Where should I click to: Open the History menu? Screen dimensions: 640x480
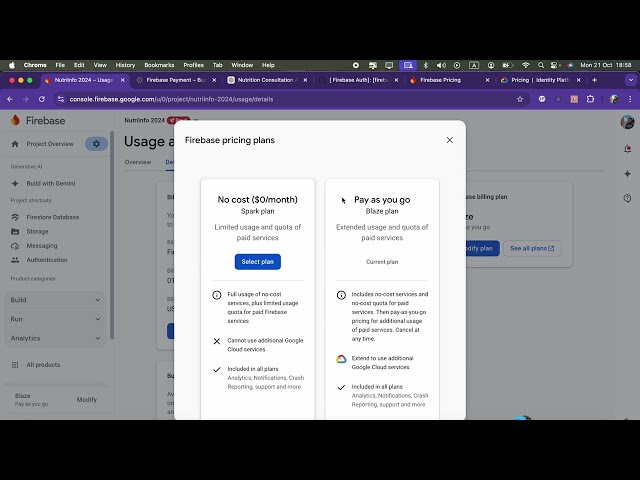click(x=125, y=65)
